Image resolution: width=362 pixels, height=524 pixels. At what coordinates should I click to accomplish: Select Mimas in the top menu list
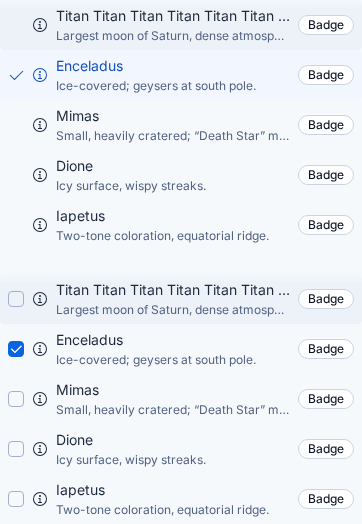[x=181, y=125]
